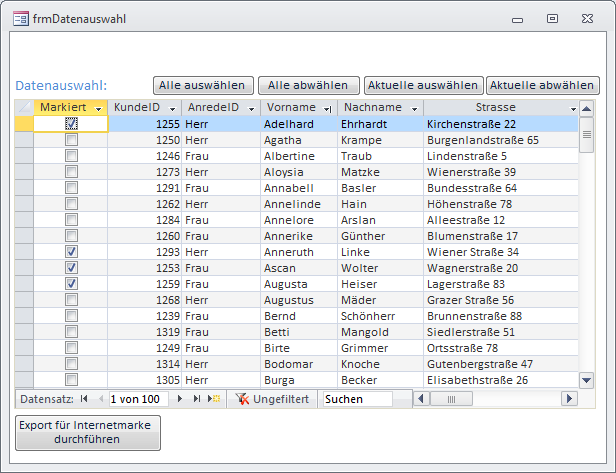This screenshot has width=616, height=473.
Task: Click select-all corner box of the datasheet
Action: (x=24, y=108)
